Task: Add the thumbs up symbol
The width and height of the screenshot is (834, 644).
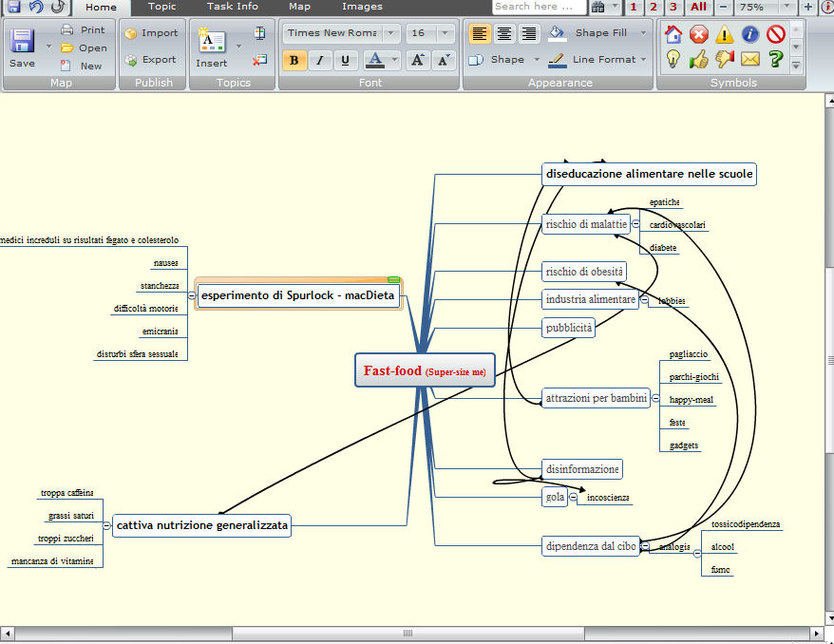Action: pyautogui.click(x=699, y=59)
